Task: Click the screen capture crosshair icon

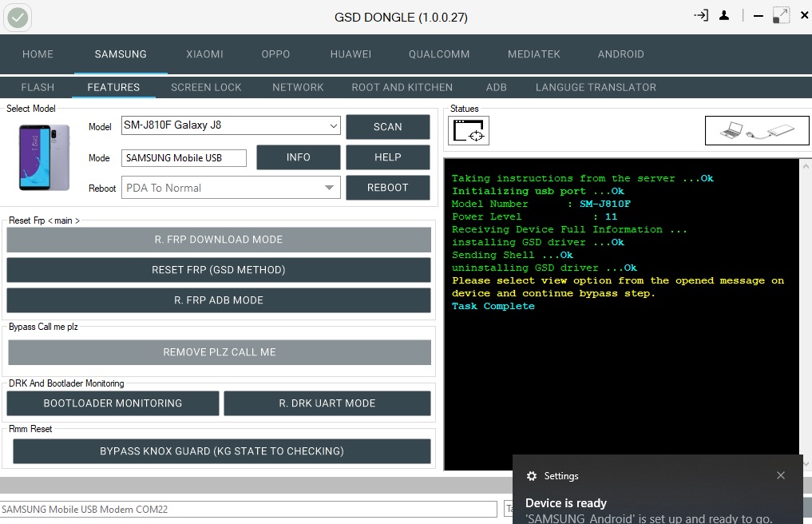Action: point(469,131)
